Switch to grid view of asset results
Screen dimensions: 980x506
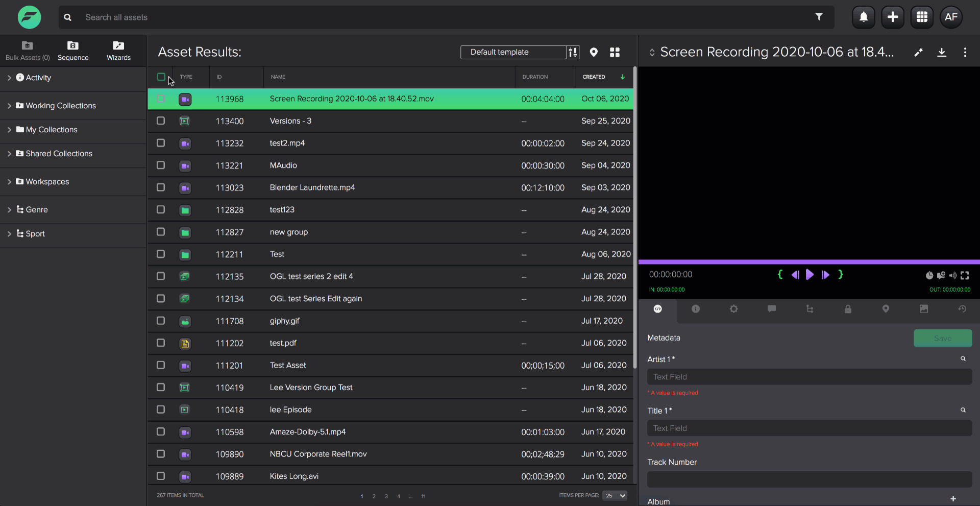(615, 52)
